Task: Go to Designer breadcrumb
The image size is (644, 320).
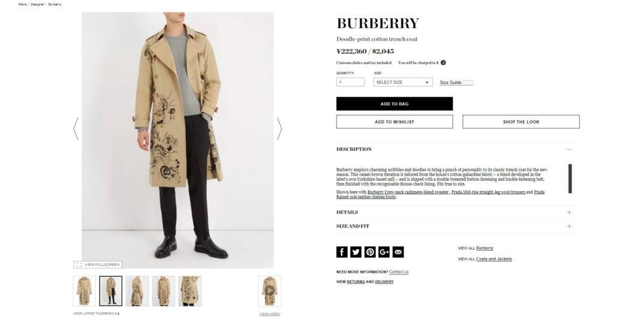Action: pyautogui.click(x=37, y=4)
